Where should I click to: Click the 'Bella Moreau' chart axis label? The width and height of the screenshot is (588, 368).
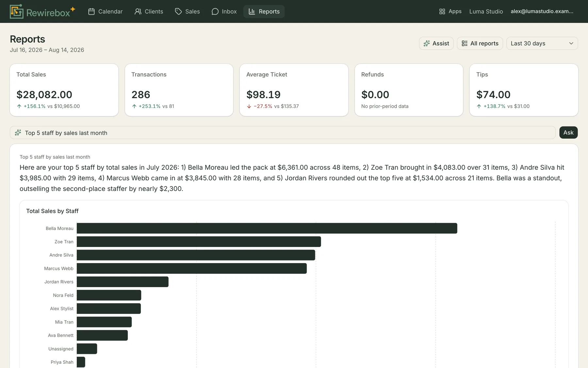(x=59, y=228)
